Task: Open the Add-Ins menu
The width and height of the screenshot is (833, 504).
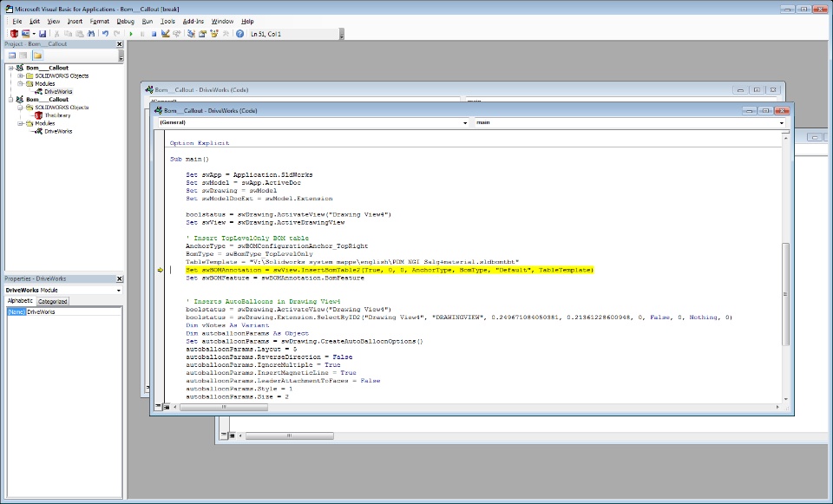Action: pos(193,21)
